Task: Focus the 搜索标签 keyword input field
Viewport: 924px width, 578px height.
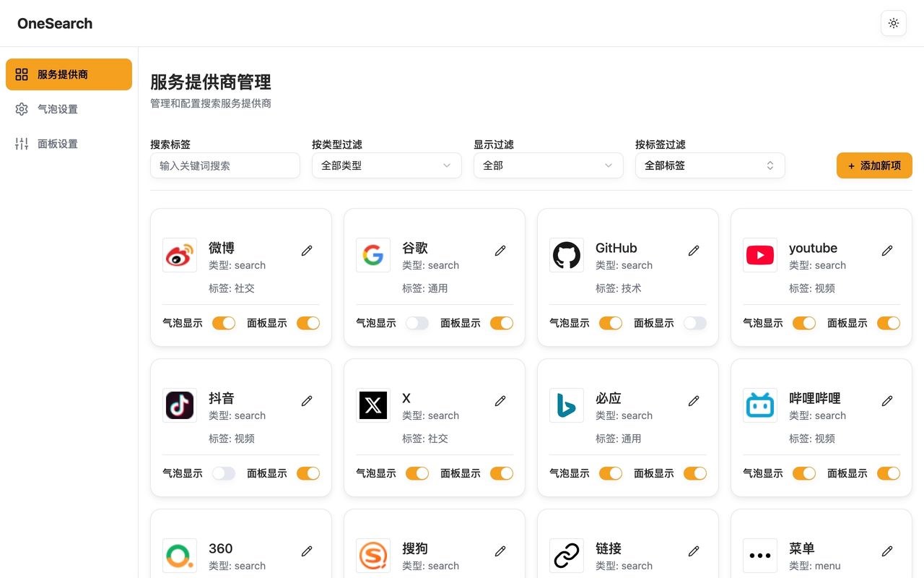Action: [x=225, y=165]
